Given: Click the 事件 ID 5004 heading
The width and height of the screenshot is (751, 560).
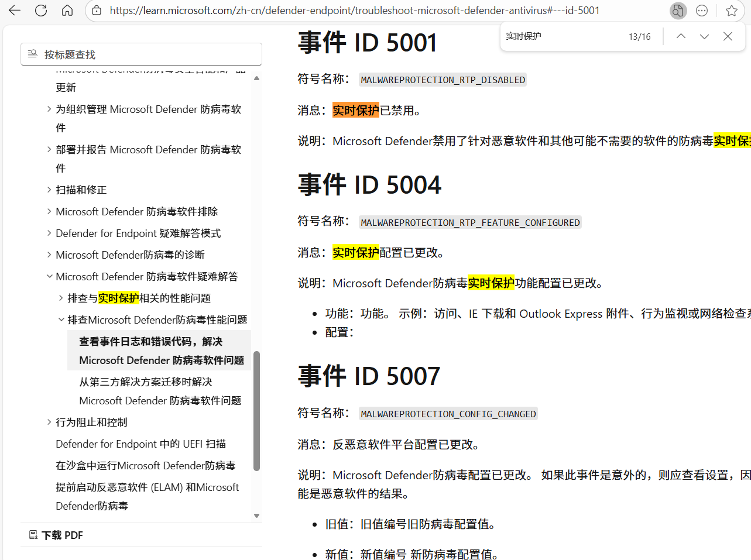Looking at the screenshot, I should (369, 185).
